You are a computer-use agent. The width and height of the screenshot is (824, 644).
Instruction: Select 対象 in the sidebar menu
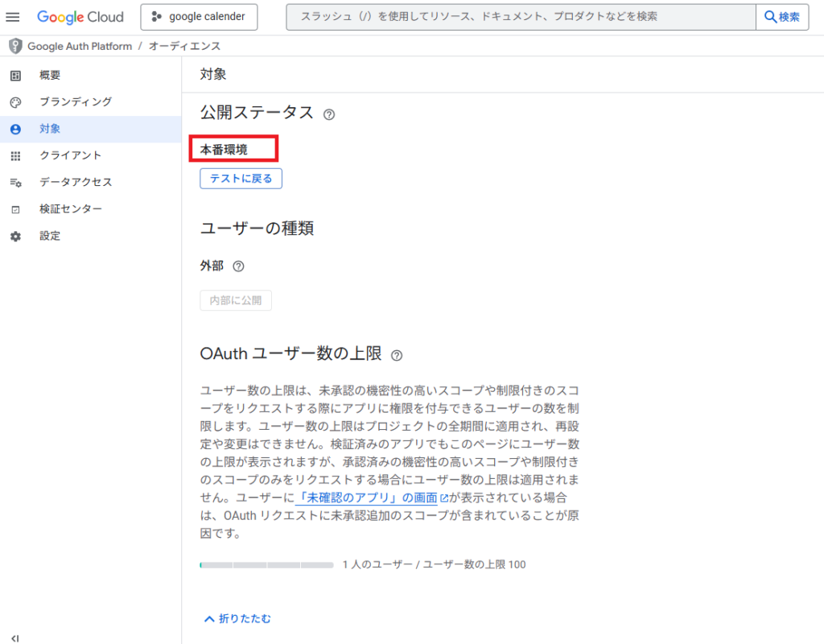click(x=50, y=129)
